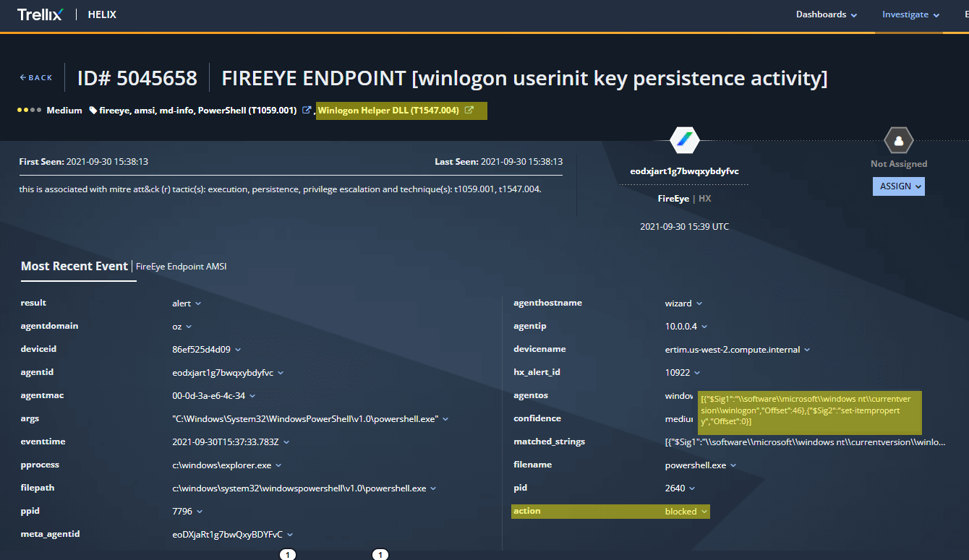This screenshot has width=969, height=560.
Task: Expand the agenthostname wizard value dropdown
Action: tap(699, 303)
